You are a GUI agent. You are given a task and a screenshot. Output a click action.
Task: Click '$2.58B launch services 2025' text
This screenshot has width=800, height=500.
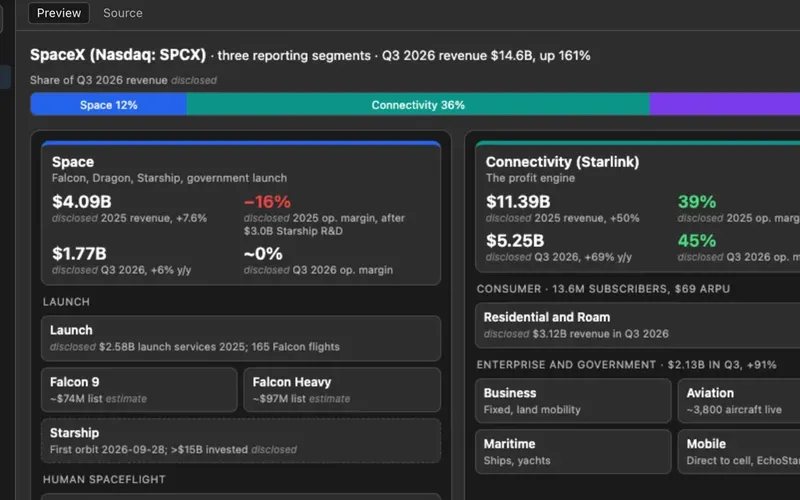point(171,346)
